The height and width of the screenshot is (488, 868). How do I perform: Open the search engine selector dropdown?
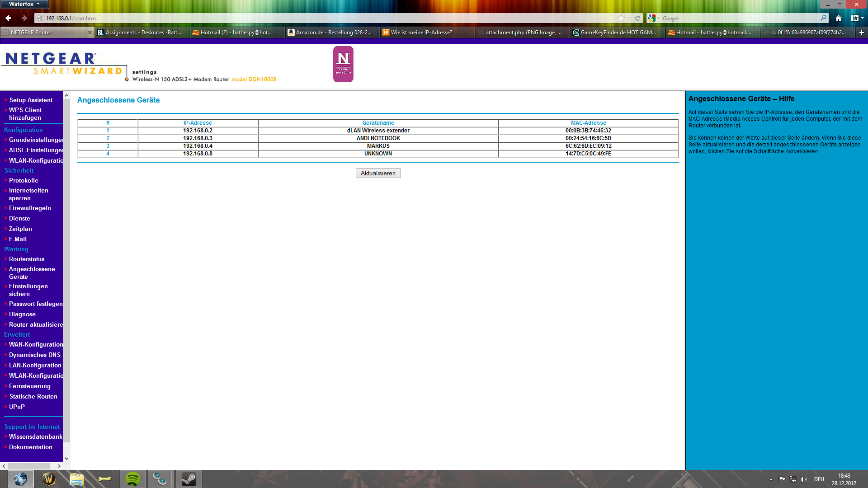tap(654, 18)
